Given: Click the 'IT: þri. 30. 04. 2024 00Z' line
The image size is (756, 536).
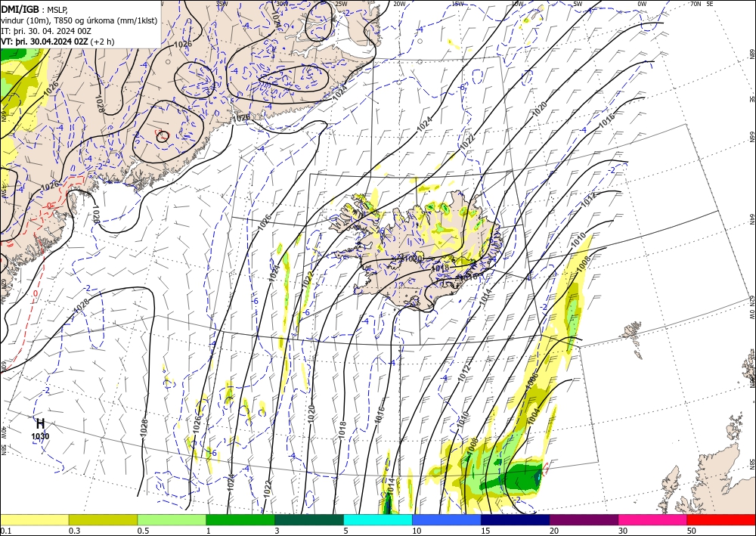Looking at the screenshot, I should pyautogui.click(x=46, y=31).
